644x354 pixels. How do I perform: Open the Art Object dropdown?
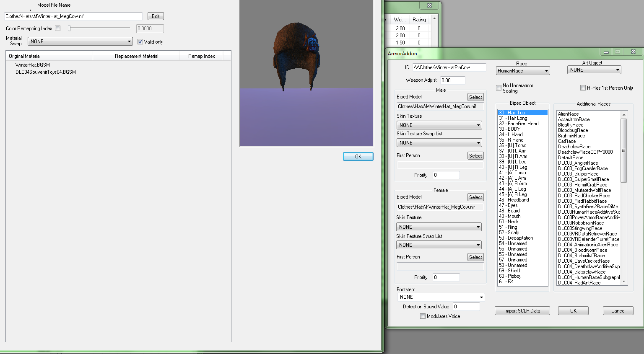click(594, 70)
